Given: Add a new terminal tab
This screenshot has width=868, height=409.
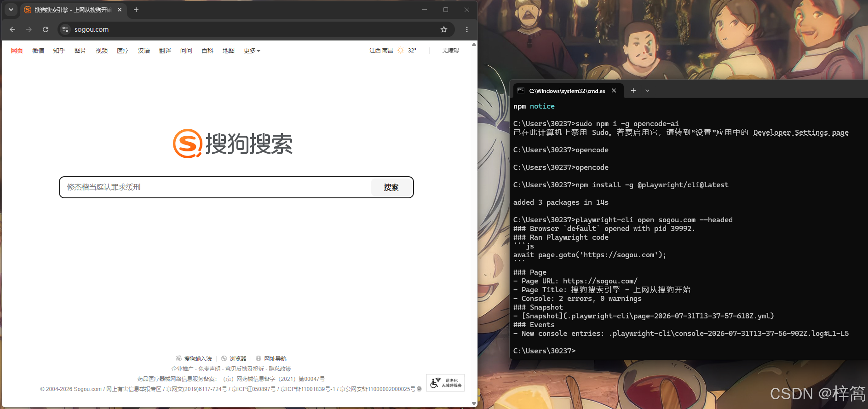Looking at the screenshot, I should tap(633, 91).
